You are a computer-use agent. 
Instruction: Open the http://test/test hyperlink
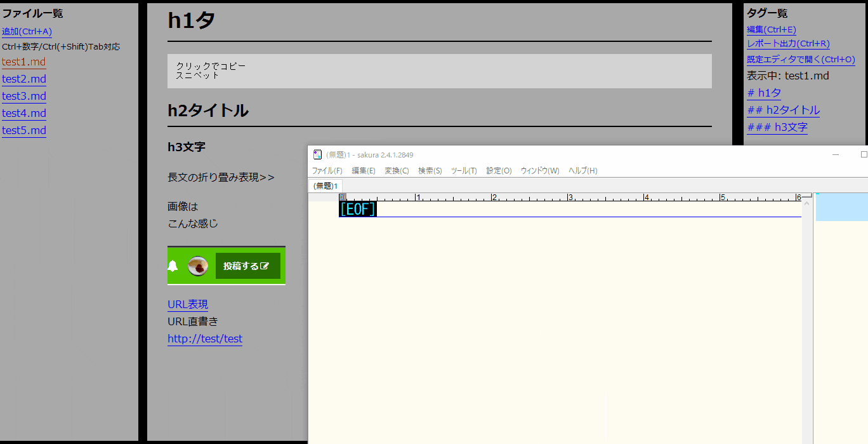[205, 339]
